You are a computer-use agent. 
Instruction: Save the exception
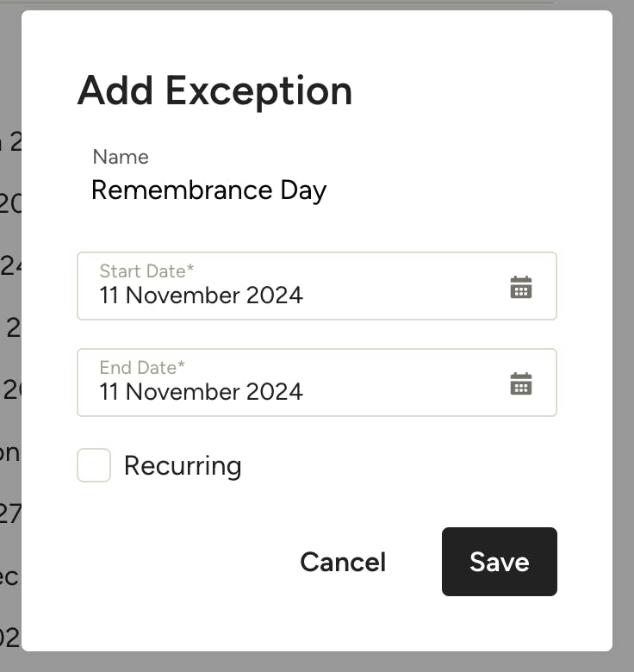coord(499,562)
